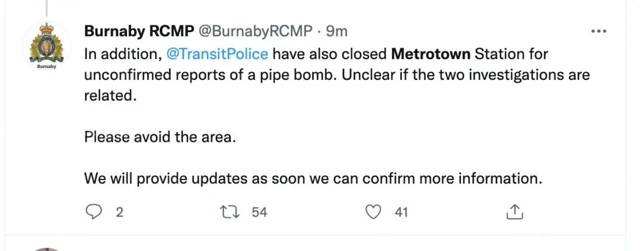This screenshot has height=251, width=644.
Task: Click the bold Metrotown keyword
Action: (431, 55)
